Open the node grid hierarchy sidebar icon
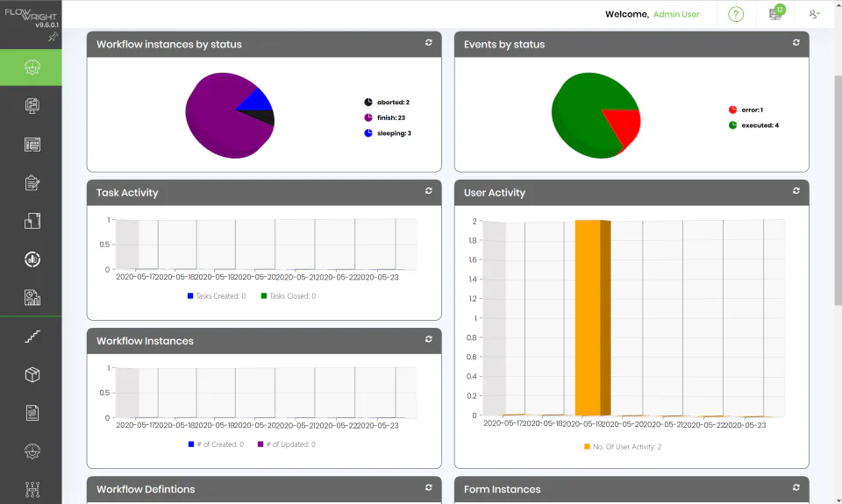Image resolution: width=842 pixels, height=504 pixels. tap(32, 489)
